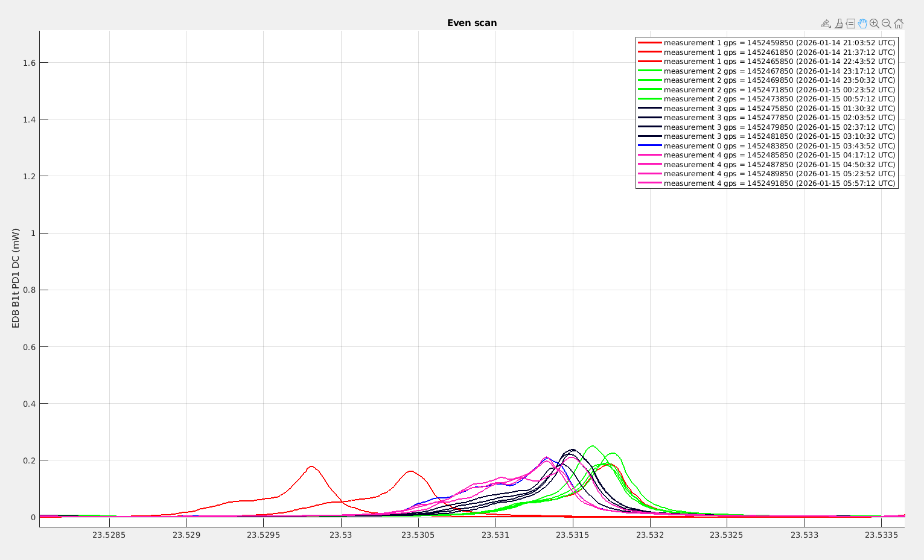Click legend entry for measurement 0 gps 1452483850
Image resolution: width=924 pixels, height=560 pixels.
(x=779, y=146)
